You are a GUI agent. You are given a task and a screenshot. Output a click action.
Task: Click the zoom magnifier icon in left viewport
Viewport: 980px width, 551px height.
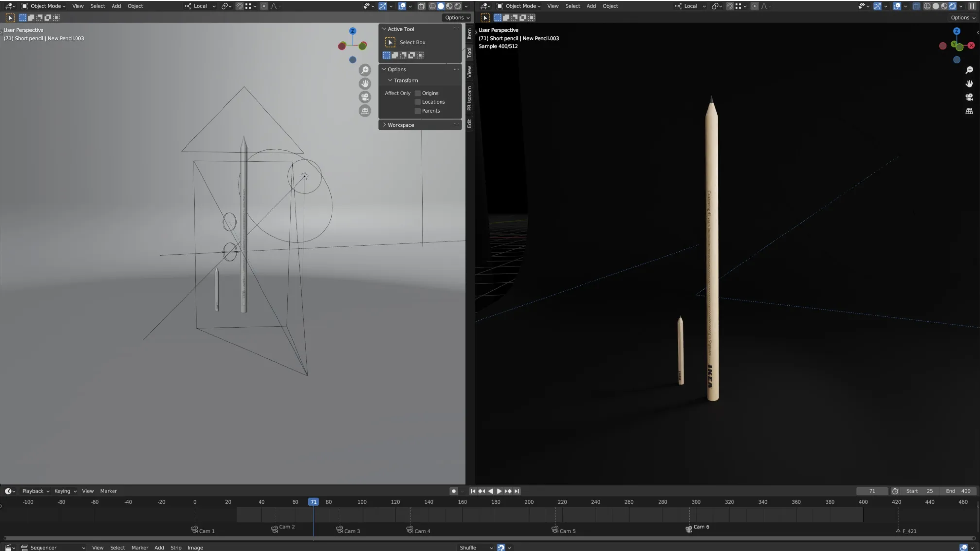click(x=365, y=70)
